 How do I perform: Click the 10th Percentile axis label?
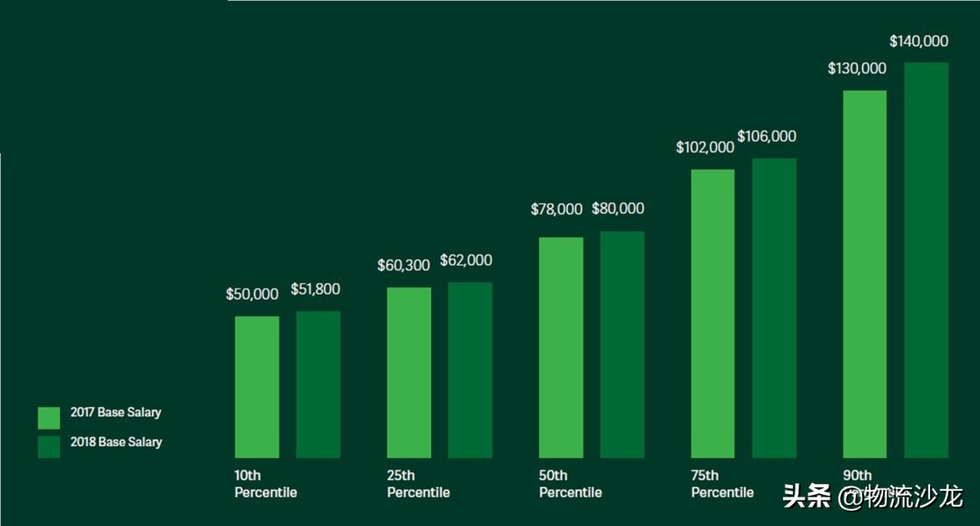point(266,484)
